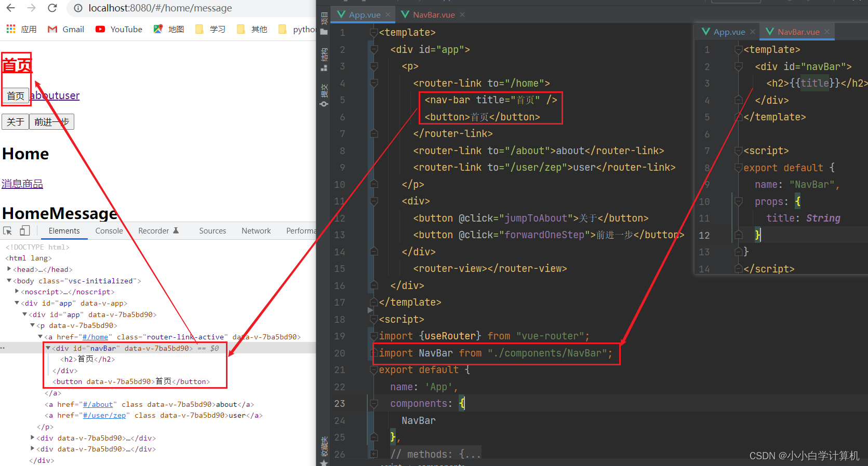Open the 其他 bookmark folder

coord(252,29)
